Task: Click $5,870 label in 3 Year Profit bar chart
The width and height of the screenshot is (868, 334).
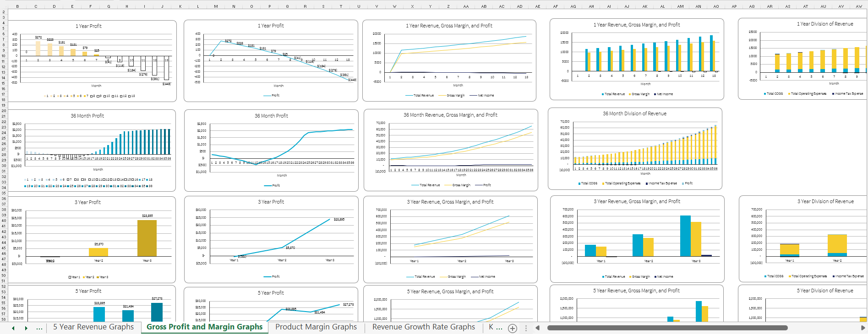Action: 99,244
